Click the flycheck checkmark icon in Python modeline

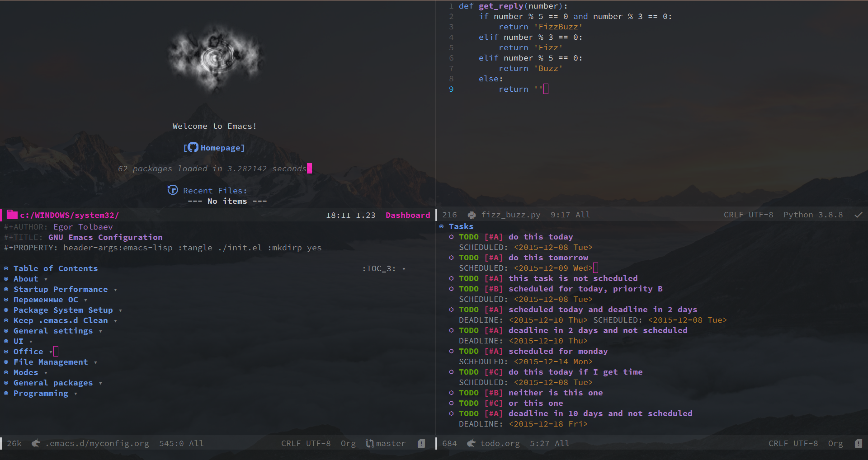[859, 215]
